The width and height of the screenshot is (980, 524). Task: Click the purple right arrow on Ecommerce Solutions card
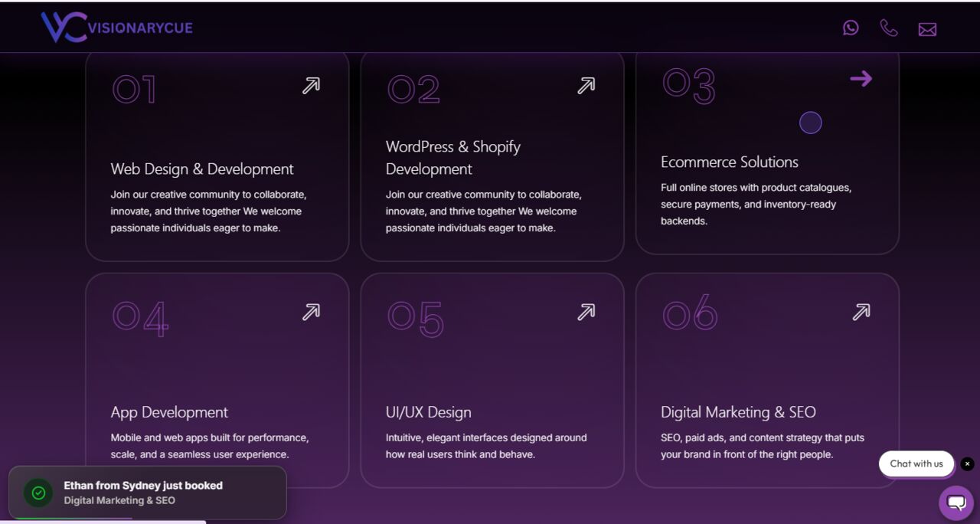click(861, 78)
